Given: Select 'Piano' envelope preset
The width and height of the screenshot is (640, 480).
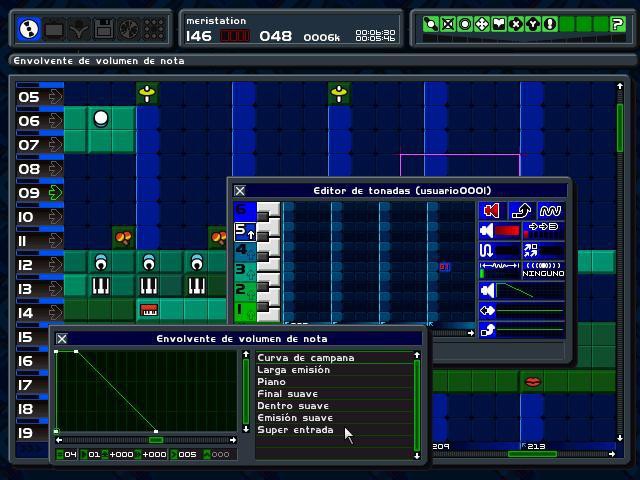Looking at the screenshot, I should (x=272, y=381).
